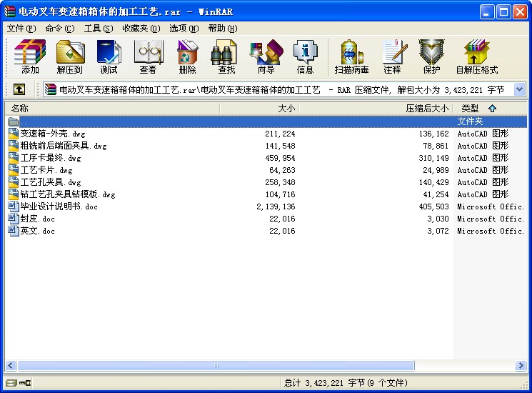The width and height of the screenshot is (532, 393).
Task: Click size value 2,139,136
Action: (x=276, y=207)
